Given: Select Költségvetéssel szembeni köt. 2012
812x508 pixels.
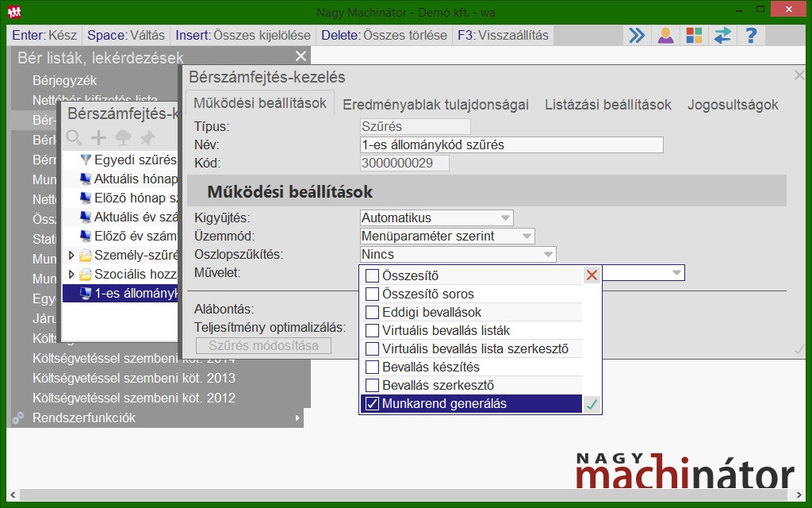Looking at the screenshot, I should (x=134, y=398).
